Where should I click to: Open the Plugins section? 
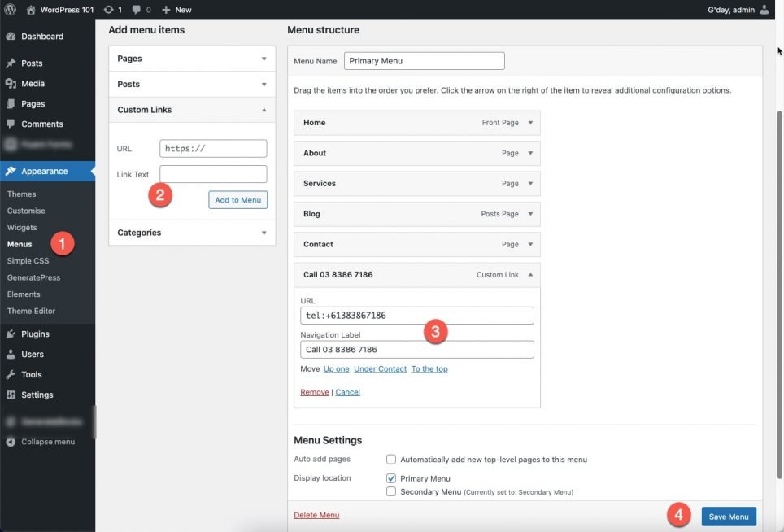click(35, 334)
